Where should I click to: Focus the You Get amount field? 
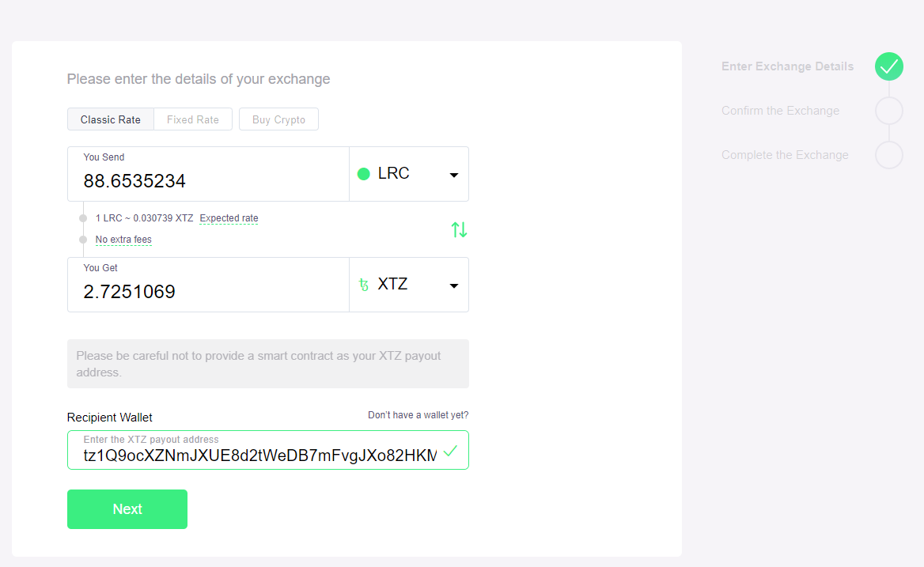209,285
